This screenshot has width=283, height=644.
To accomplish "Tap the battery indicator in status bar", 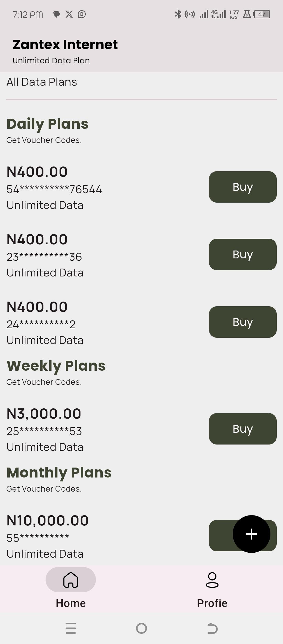I will coord(262,14).
